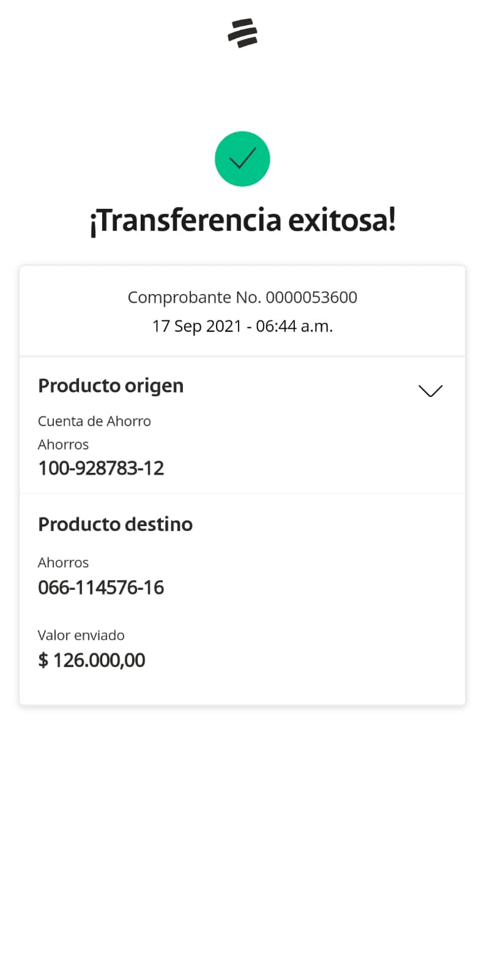The width and height of the screenshot is (484, 980).
Task: Select the Comprobante No. 0000053600 text
Action: point(242,297)
